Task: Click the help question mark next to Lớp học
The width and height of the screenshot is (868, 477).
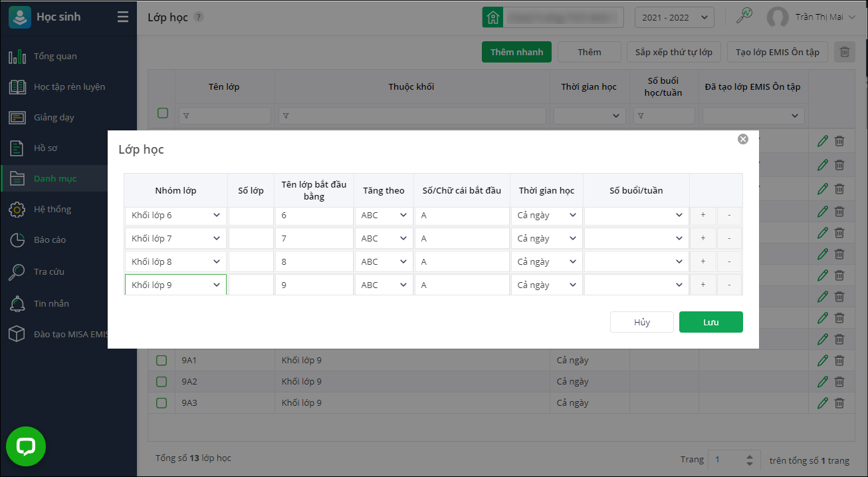Action: pyautogui.click(x=198, y=17)
